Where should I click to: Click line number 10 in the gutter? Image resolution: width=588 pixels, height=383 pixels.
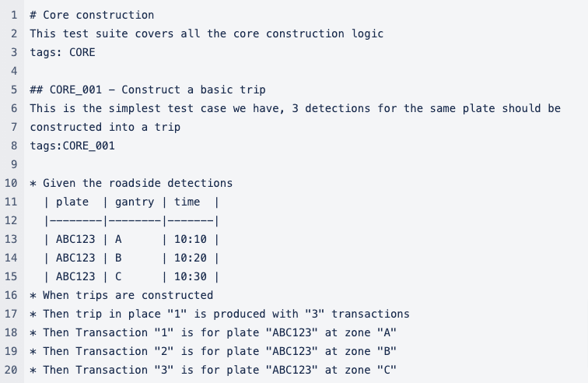pyautogui.click(x=11, y=183)
